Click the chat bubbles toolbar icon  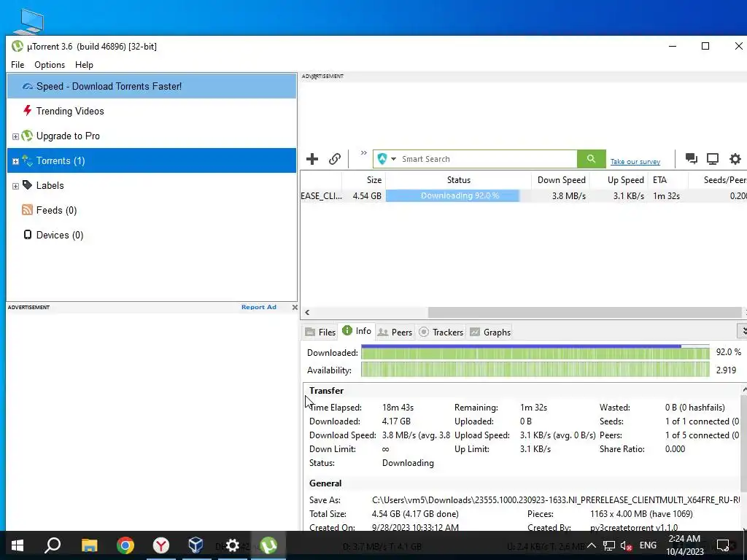(692, 158)
